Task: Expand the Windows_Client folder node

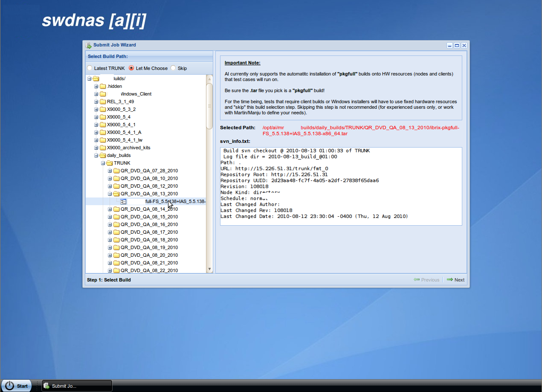Action: tap(96, 94)
